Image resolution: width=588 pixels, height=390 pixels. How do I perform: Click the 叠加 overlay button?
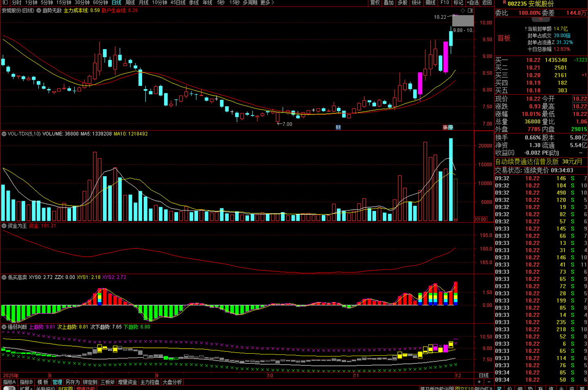pyautogui.click(x=388, y=2)
